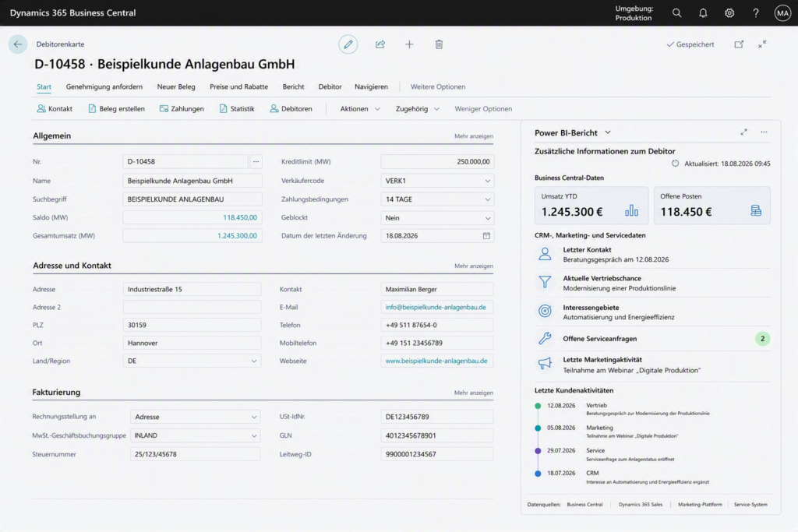
Task: Click Mehr anzeigen in Adresse und Kontakt
Action: point(473,266)
